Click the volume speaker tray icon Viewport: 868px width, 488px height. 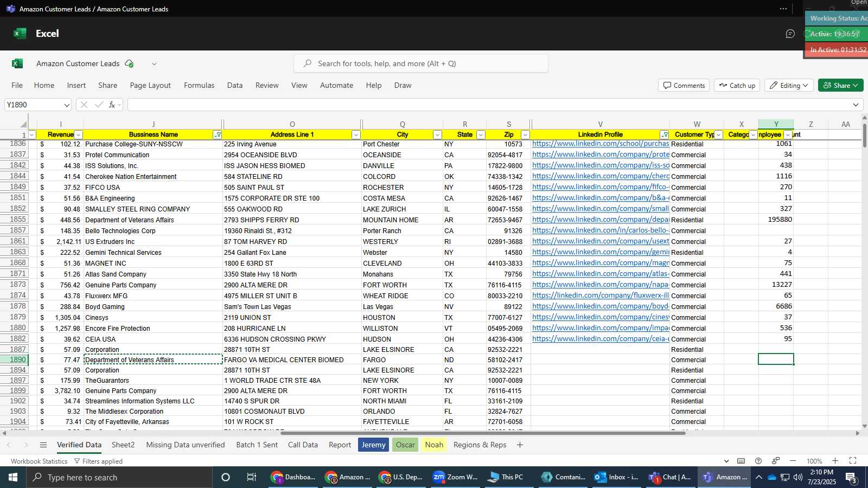797,477
